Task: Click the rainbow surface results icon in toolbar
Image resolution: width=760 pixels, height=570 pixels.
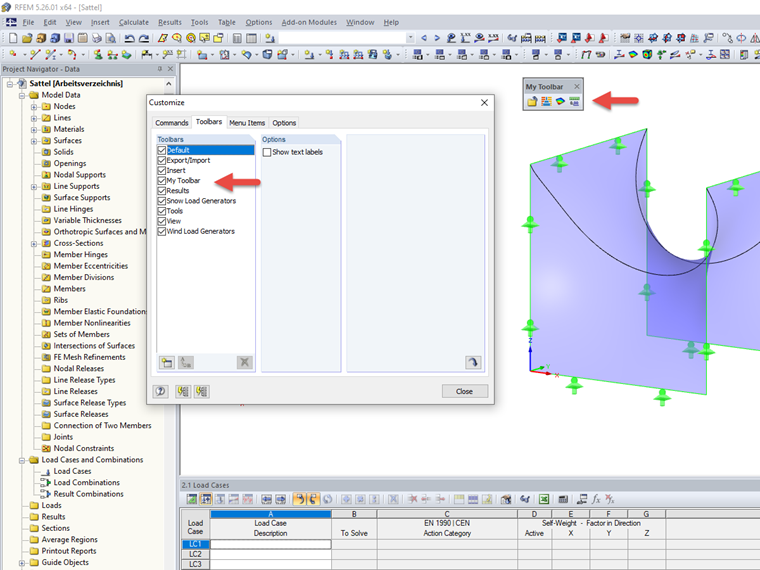Action: 633,55
